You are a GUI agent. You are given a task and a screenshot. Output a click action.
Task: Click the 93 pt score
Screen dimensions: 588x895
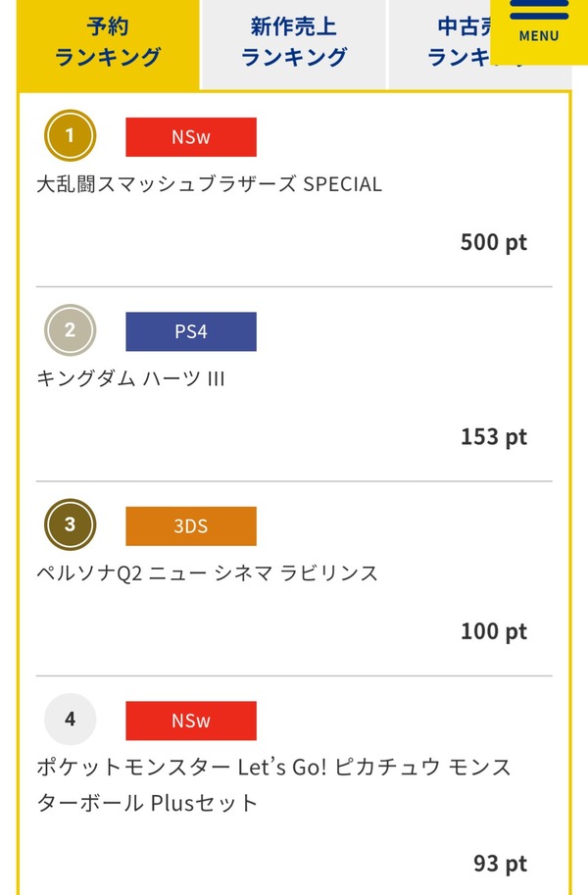(x=500, y=863)
